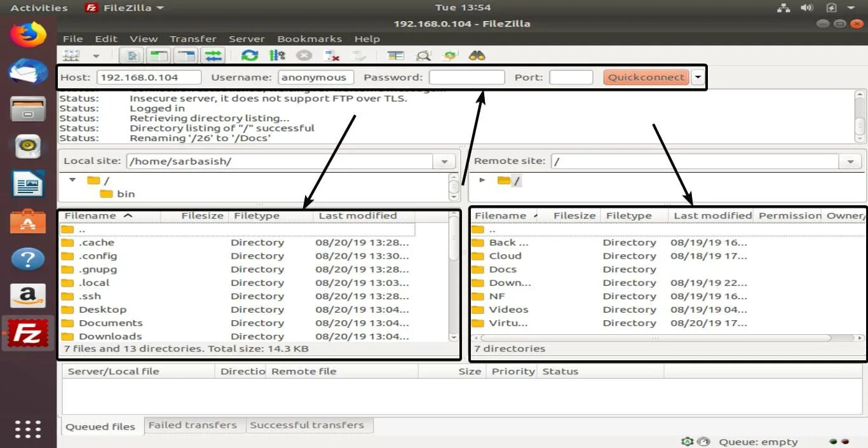868x448 pixels.
Task: Focus the Password field
Action: click(467, 78)
